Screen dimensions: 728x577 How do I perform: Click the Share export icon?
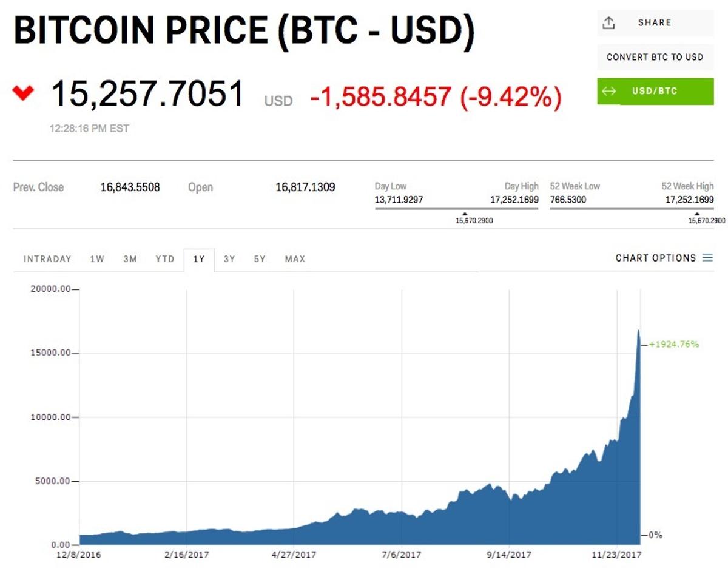click(x=608, y=22)
